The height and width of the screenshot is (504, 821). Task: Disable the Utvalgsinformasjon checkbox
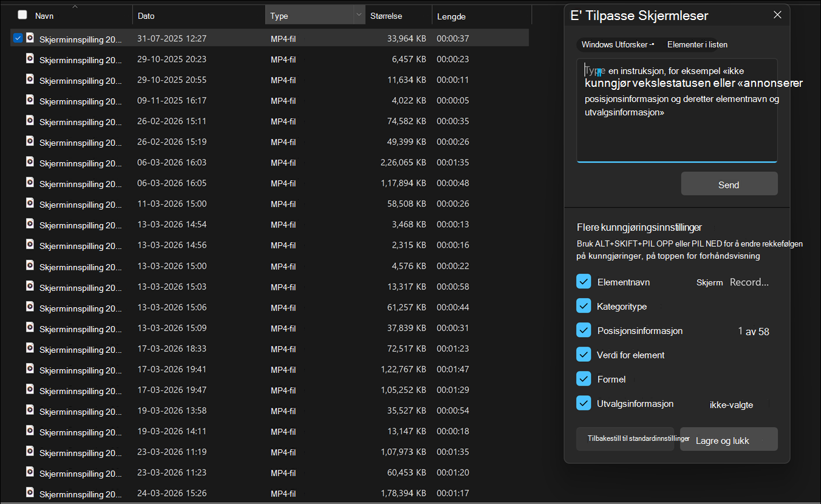pyautogui.click(x=584, y=403)
